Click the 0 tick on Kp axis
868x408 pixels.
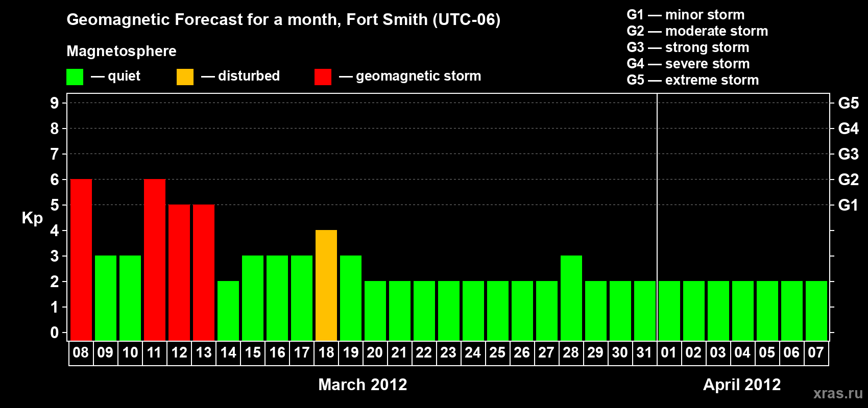pyautogui.click(x=55, y=333)
